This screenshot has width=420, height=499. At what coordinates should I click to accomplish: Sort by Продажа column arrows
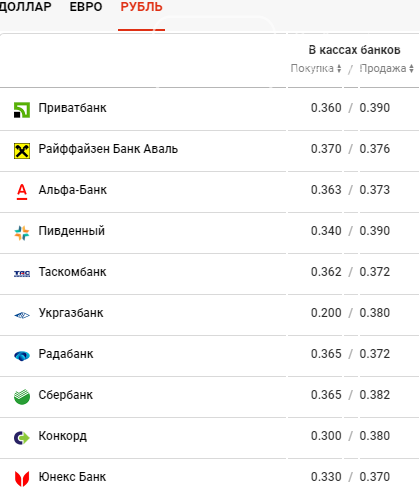[x=411, y=68]
